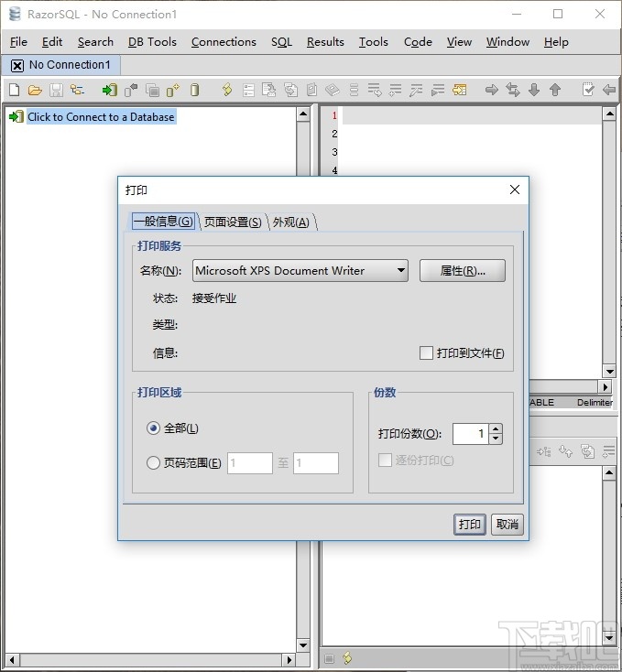Click stop square icon in editor status bar

[329, 658]
